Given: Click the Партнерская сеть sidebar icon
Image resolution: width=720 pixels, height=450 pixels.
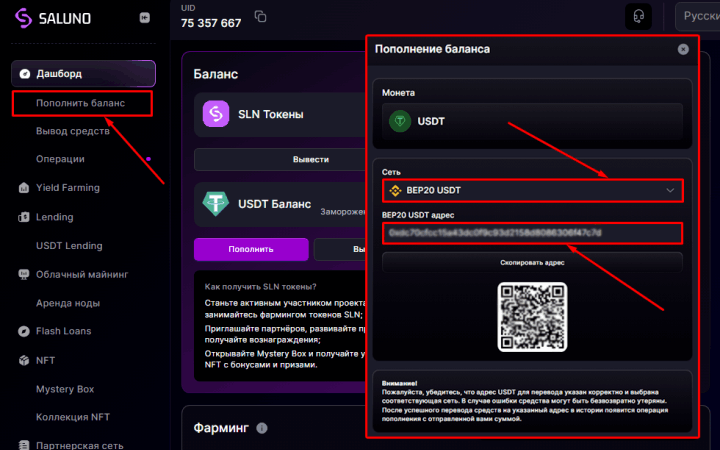Looking at the screenshot, I should (24, 445).
